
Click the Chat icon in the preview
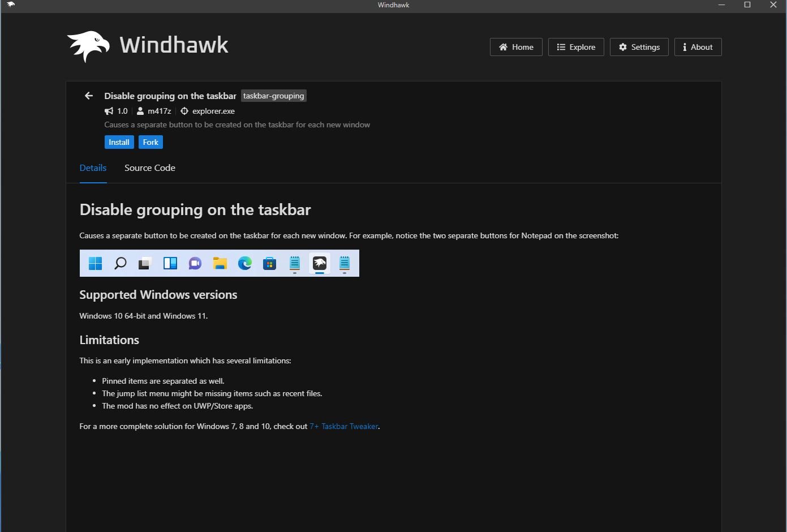click(195, 263)
